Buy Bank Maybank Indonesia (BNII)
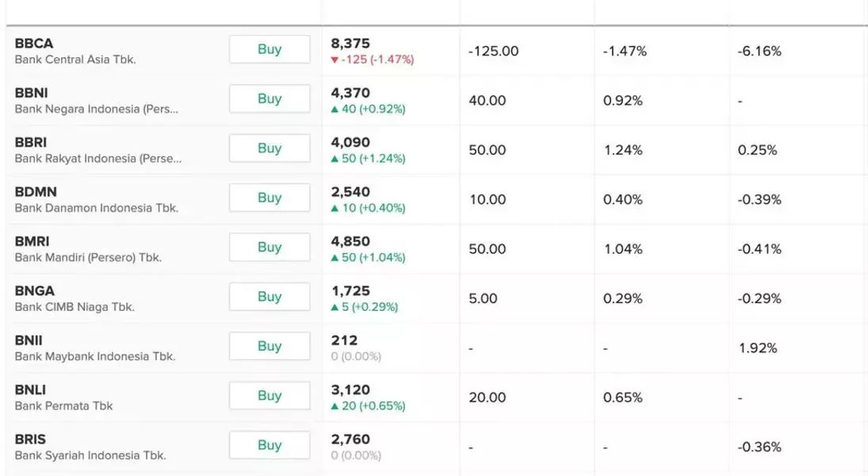The width and height of the screenshot is (868, 476). [270, 346]
